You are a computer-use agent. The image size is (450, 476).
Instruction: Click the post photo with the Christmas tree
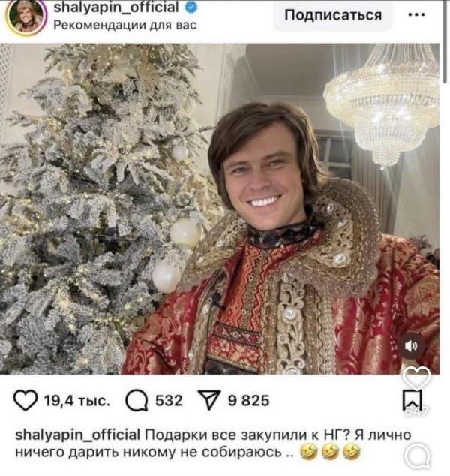coord(220,209)
